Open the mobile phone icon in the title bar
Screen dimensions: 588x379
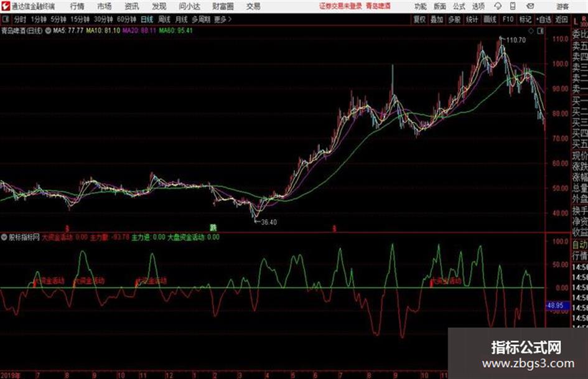(513, 6)
